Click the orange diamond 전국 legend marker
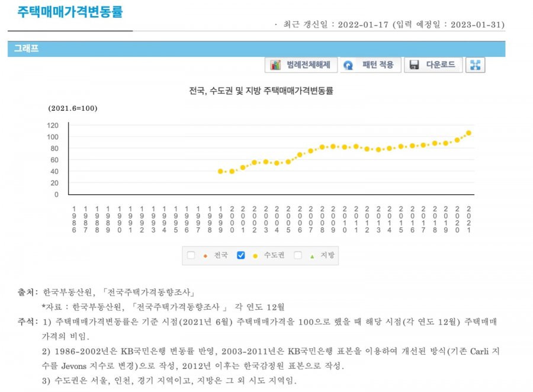533x392 pixels. 206,256
